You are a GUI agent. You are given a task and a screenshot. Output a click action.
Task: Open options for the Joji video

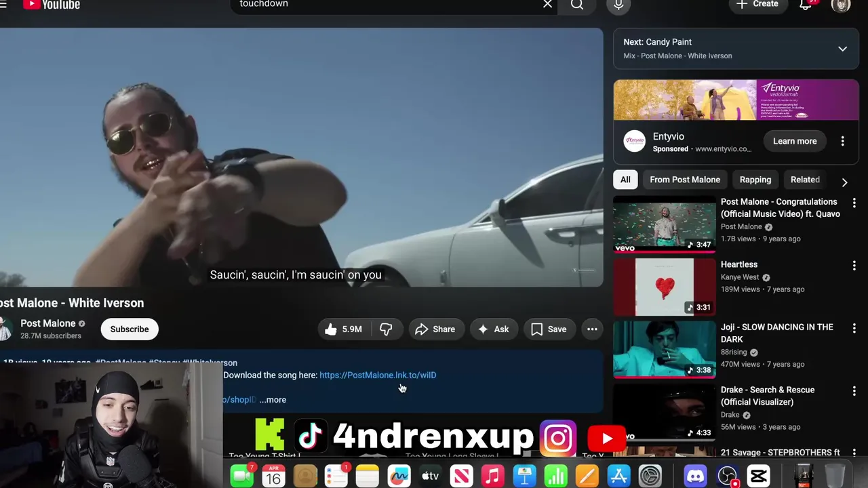(854, 328)
